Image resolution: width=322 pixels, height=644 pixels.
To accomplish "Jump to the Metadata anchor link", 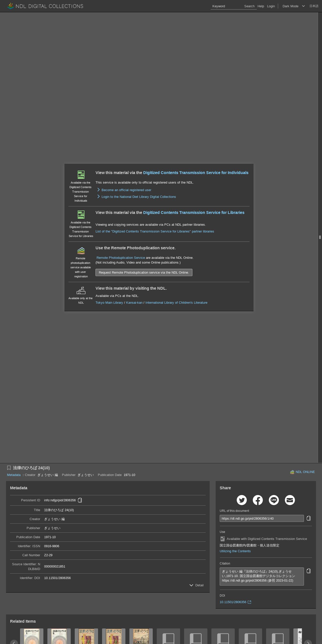I will point(14,475).
